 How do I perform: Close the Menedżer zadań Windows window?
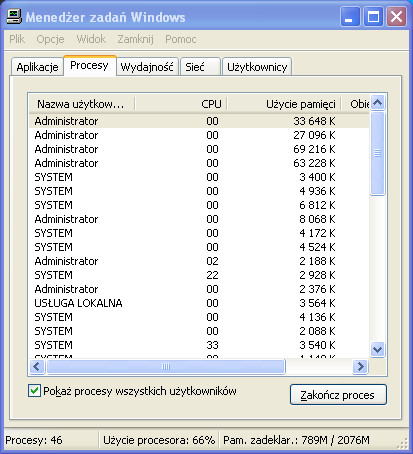(396, 16)
